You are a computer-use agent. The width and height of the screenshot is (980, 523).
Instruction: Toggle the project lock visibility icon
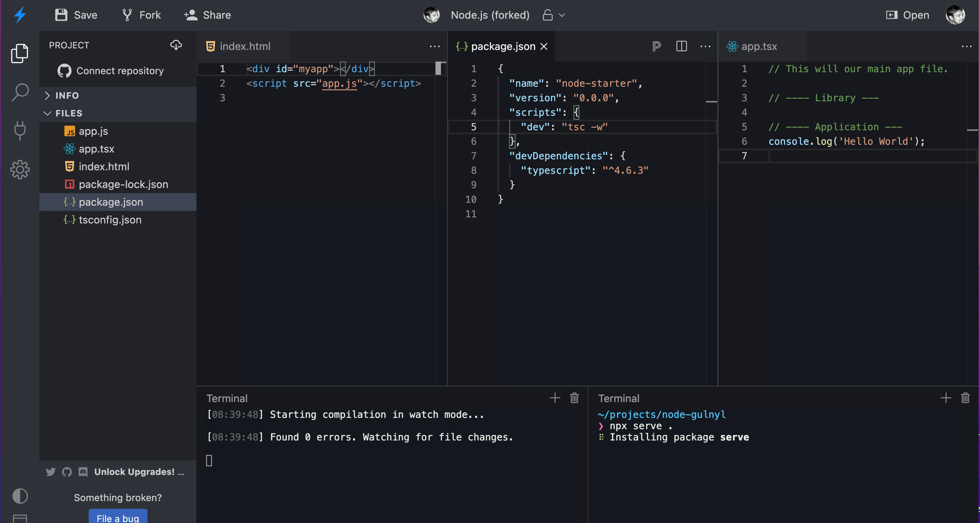click(547, 15)
